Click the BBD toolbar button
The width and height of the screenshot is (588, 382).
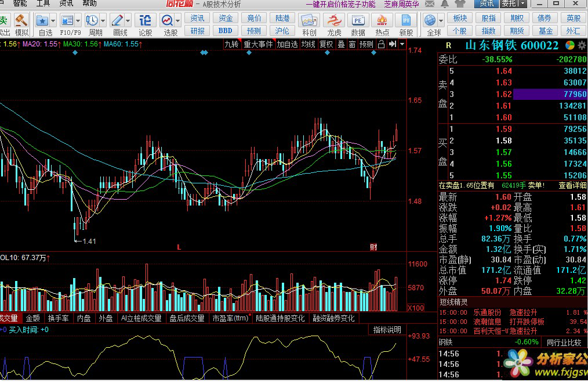(226, 31)
